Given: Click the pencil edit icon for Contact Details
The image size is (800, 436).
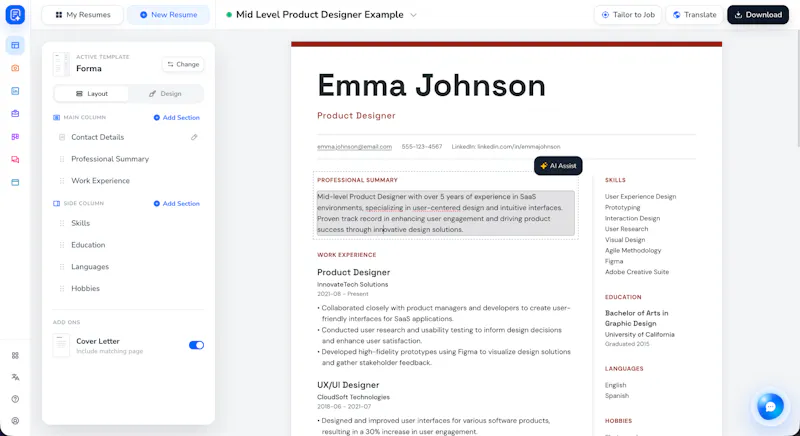Looking at the screenshot, I should coord(194,137).
